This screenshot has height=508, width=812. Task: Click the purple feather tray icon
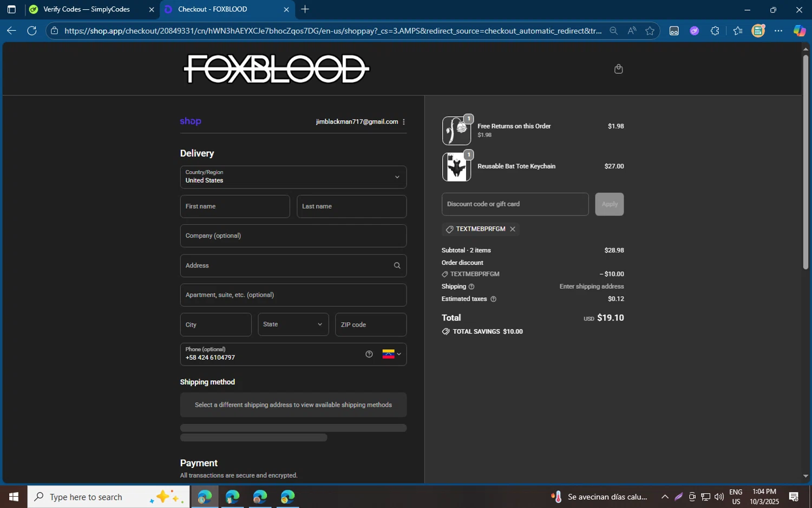pyautogui.click(x=678, y=497)
